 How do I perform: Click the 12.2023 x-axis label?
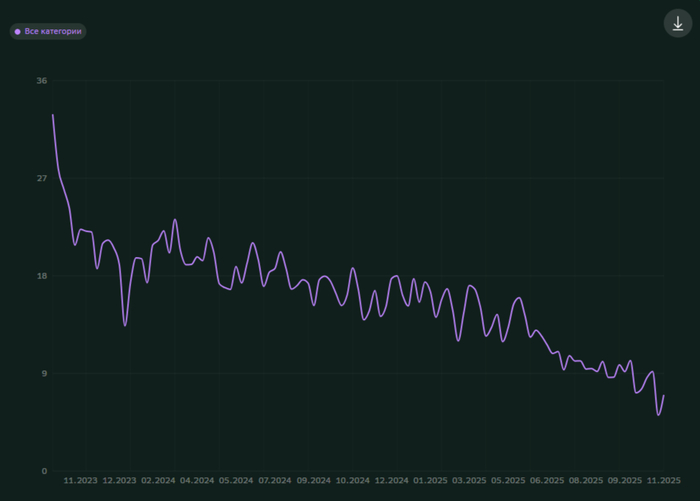(119, 480)
